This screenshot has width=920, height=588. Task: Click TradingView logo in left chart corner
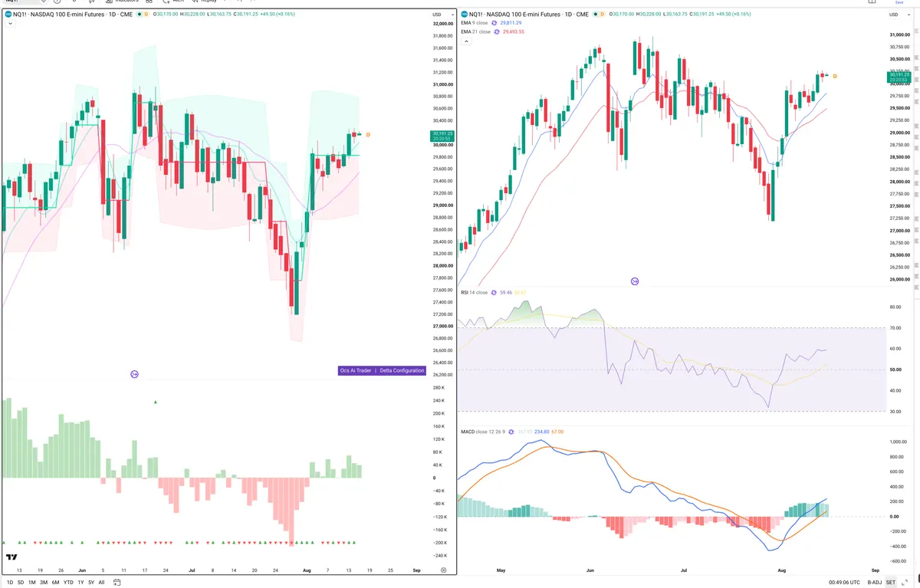11,557
